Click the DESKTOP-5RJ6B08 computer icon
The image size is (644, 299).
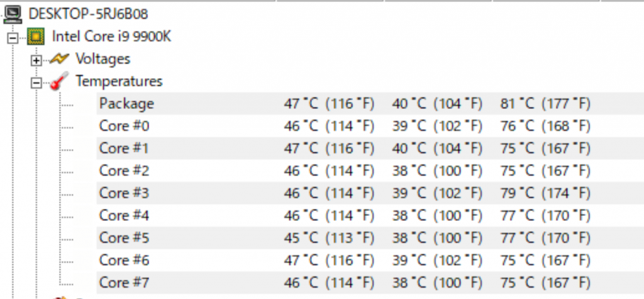pyautogui.click(x=13, y=14)
